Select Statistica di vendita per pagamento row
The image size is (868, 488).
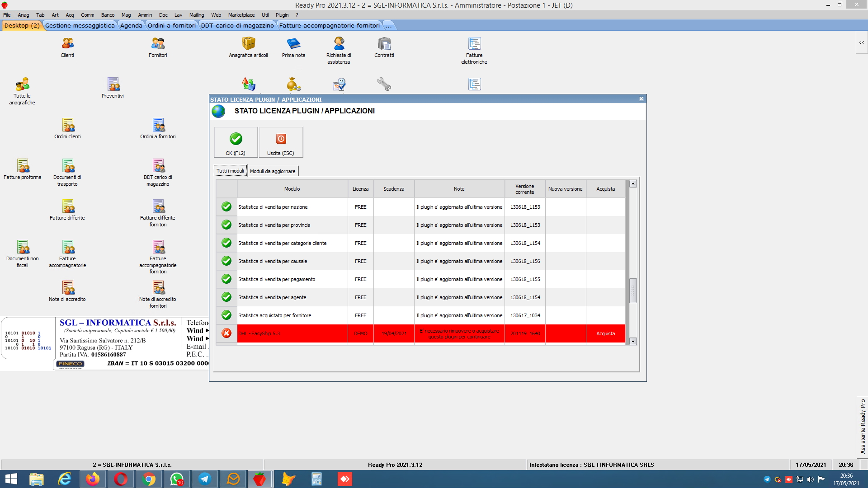click(420, 279)
